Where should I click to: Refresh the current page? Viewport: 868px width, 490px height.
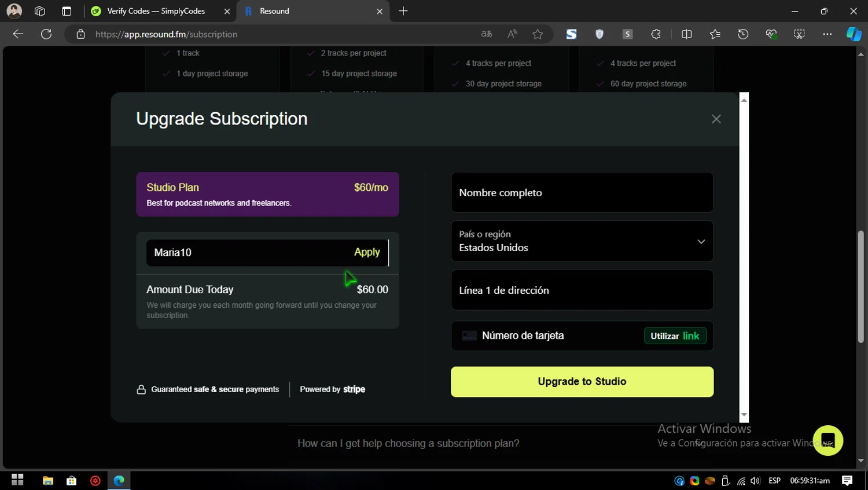point(46,34)
